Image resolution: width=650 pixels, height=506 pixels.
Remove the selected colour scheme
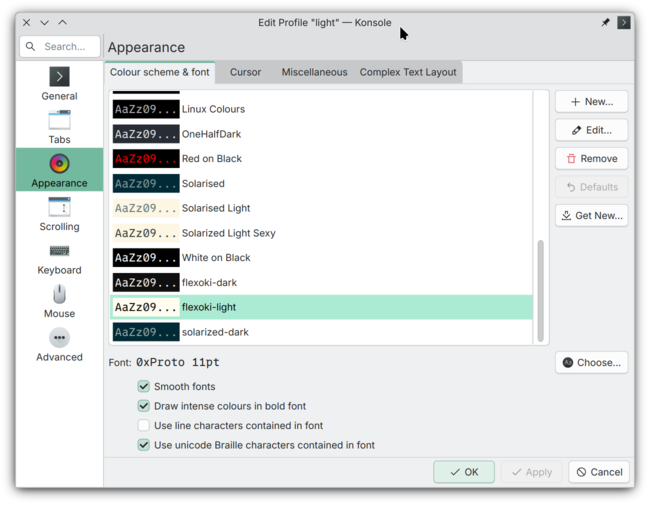592,158
